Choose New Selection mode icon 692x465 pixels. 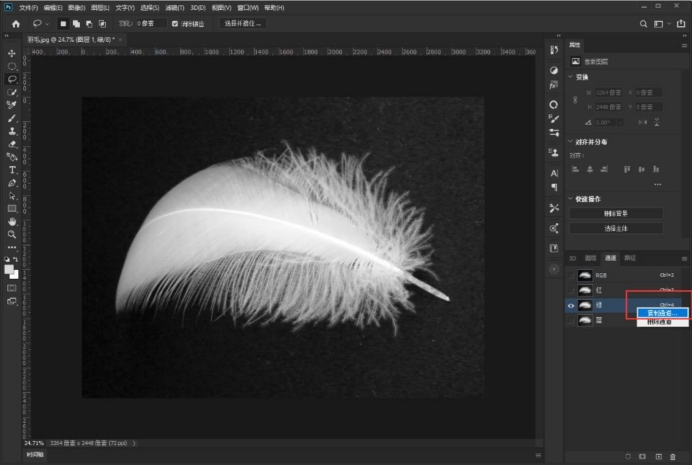pyautogui.click(x=63, y=24)
